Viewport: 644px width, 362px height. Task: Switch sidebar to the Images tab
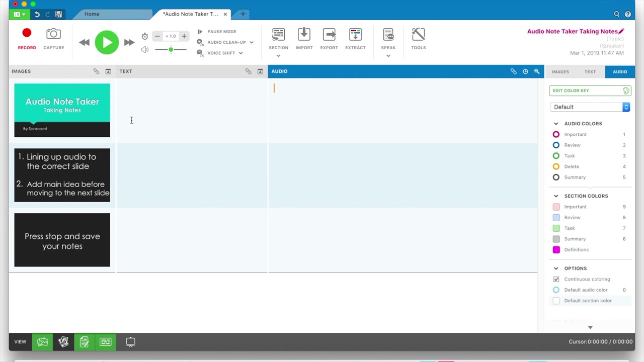click(x=560, y=71)
